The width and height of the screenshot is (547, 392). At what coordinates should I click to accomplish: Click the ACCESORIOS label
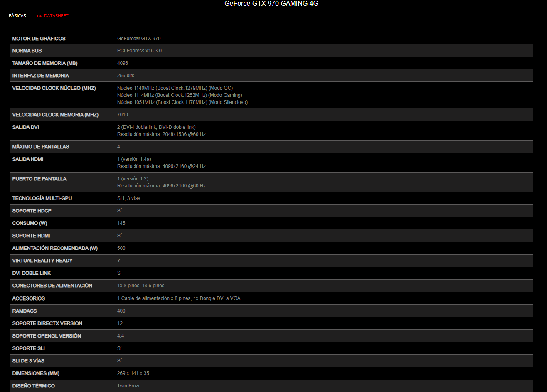(x=29, y=298)
